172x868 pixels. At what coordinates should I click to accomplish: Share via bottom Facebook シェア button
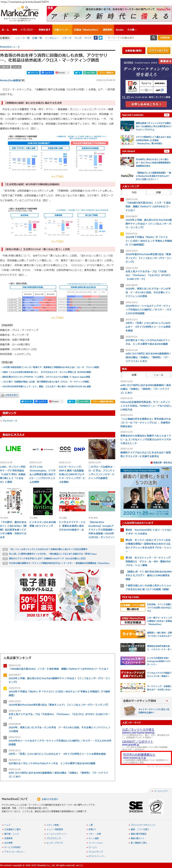coord(41,401)
